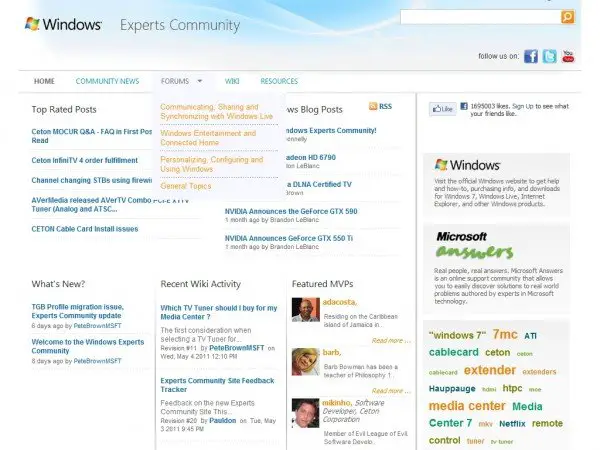Viewport: 600px width, 450px height.
Task: Open the Wiki menu item
Action: pos(232,81)
